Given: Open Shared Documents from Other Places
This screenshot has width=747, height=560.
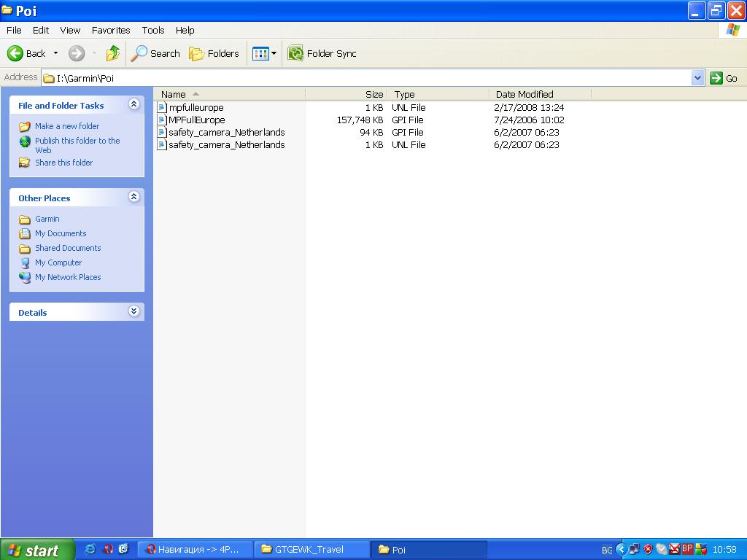Looking at the screenshot, I should click(x=68, y=248).
